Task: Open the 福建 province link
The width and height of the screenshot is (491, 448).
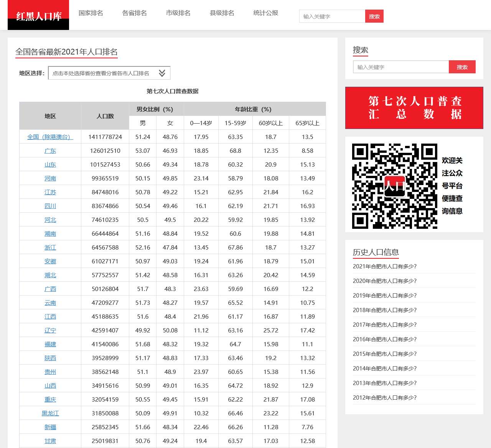Action: pyautogui.click(x=50, y=344)
